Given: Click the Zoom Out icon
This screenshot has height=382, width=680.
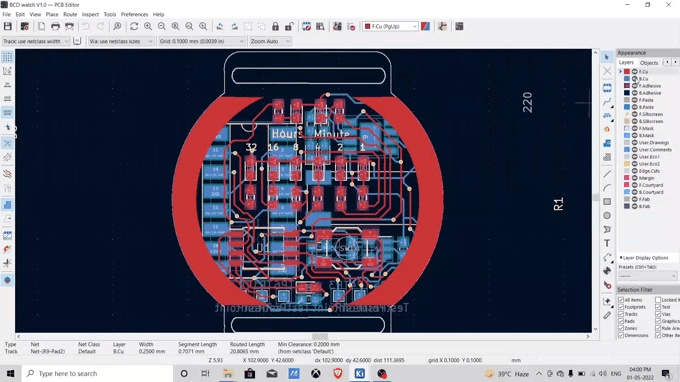Looking at the screenshot, I should pos(162,26).
